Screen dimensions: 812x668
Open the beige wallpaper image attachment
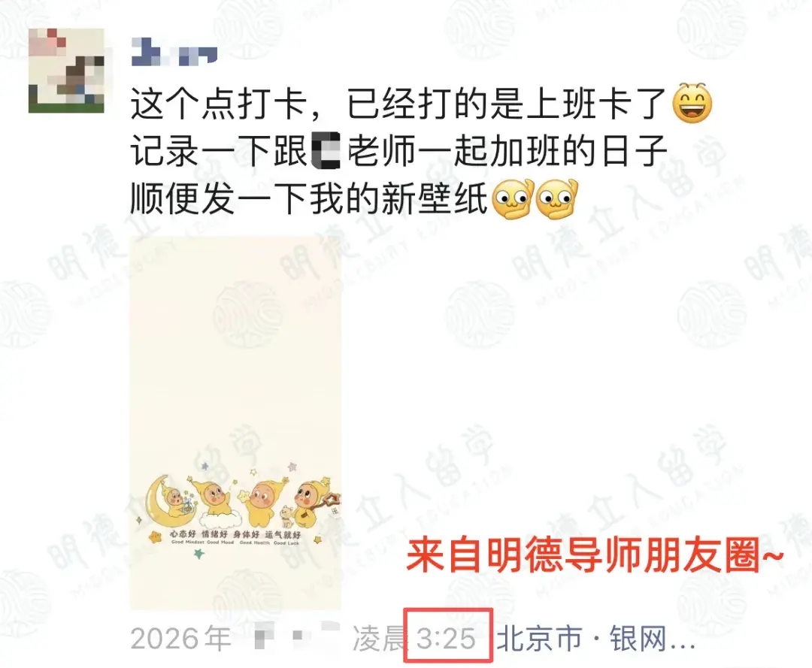tap(235, 423)
